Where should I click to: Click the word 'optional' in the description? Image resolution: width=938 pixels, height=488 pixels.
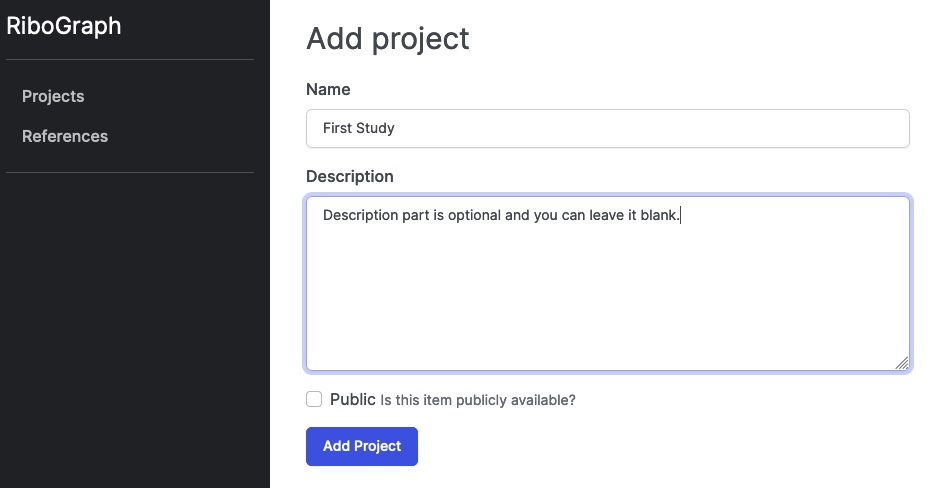tap(474, 215)
